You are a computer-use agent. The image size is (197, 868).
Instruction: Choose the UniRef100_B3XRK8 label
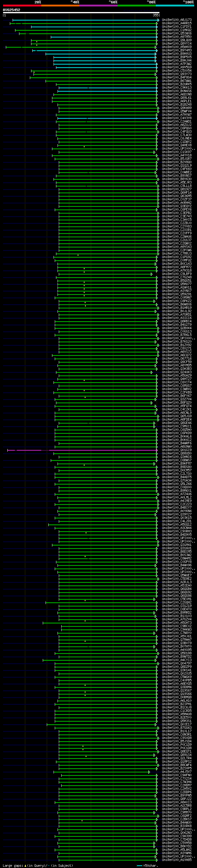(176, 826)
